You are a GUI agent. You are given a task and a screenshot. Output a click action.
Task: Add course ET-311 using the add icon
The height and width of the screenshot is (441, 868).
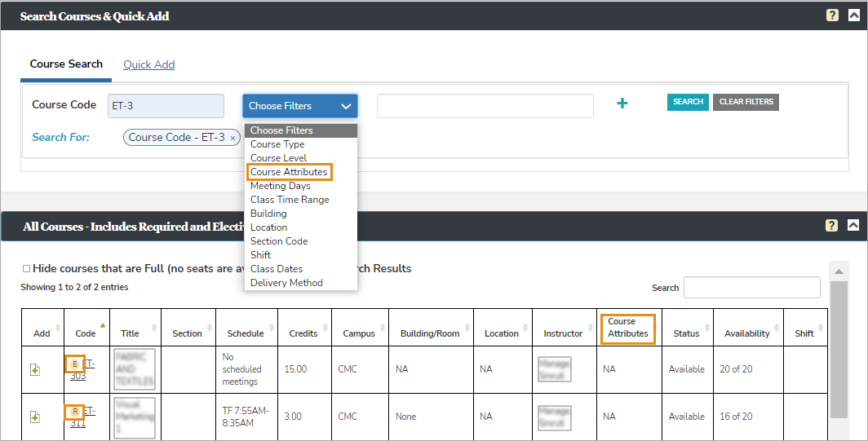coord(35,417)
